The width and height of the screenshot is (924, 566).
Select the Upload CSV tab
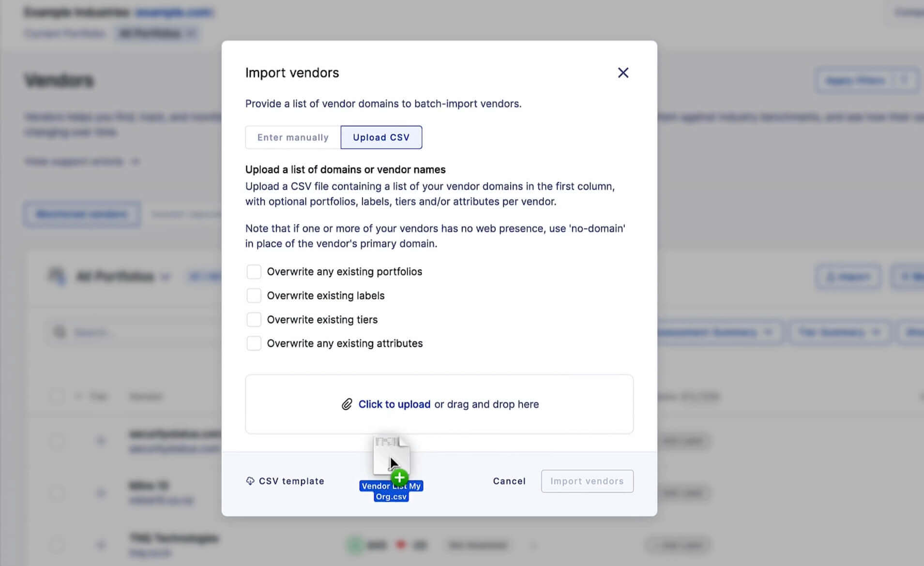(381, 137)
